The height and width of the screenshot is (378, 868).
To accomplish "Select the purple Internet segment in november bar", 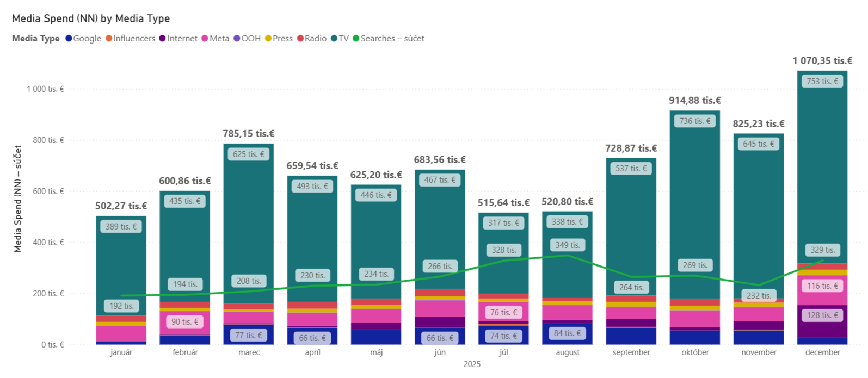I will coord(759,326).
